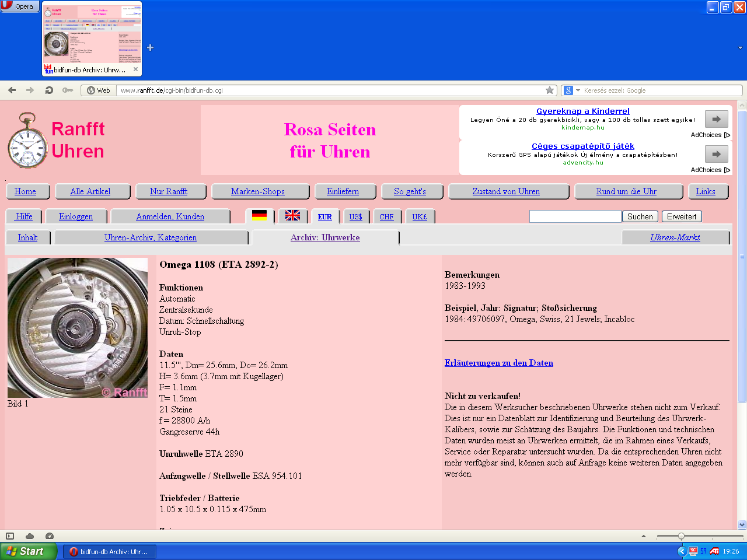Open the password wand key icon
The height and width of the screenshot is (560, 747).
tap(68, 90)
